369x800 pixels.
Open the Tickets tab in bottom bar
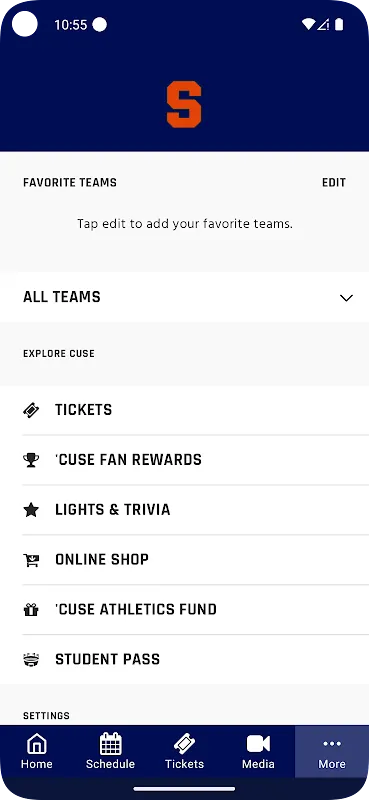click(184, 751)
